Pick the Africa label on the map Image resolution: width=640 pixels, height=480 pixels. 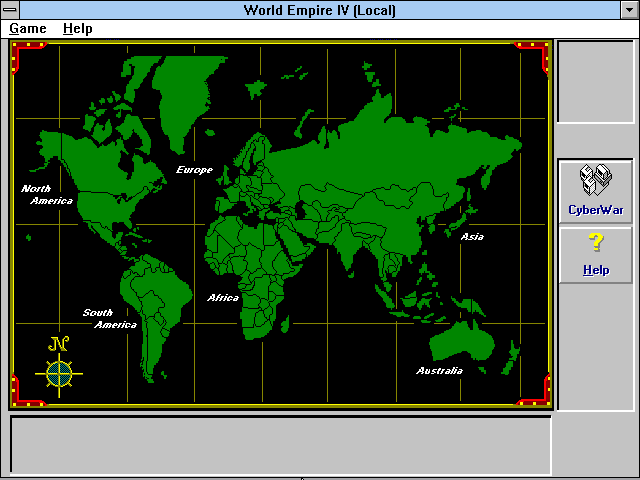coord(223,298)
